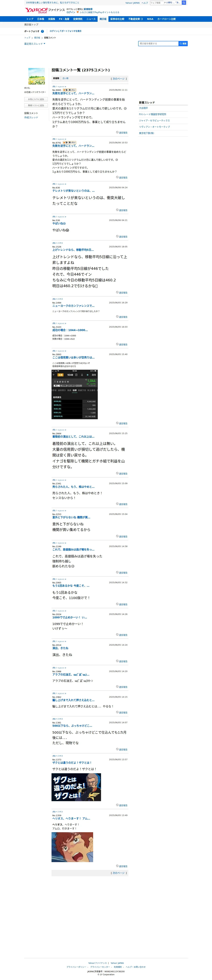
Task: Open the 投資信託 navigation tab
Action: 78,19
